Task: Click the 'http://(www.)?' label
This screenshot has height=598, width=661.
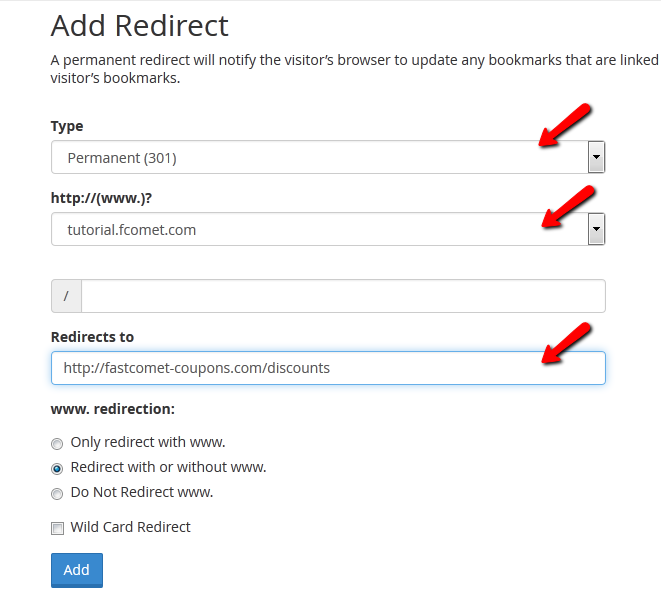Action: 100,198
